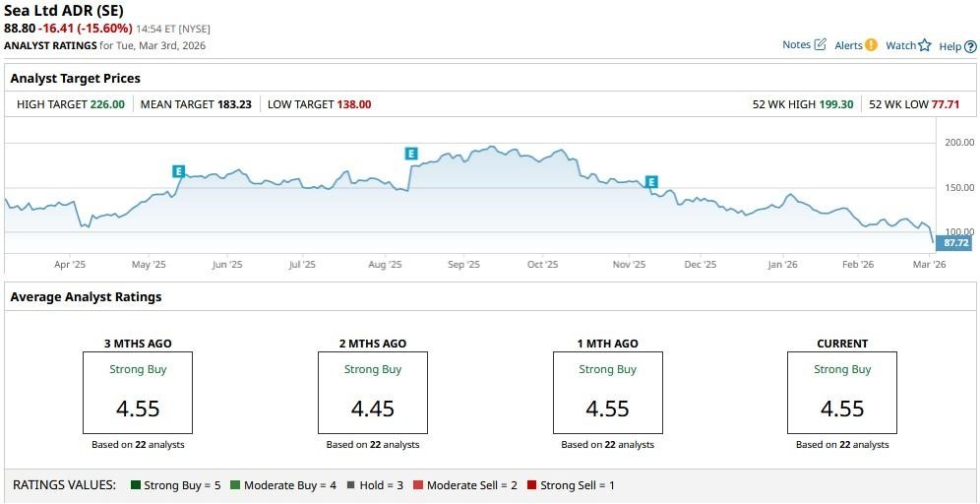
Task: Open the Notes edit icon
Action: [x=821, y=44]
